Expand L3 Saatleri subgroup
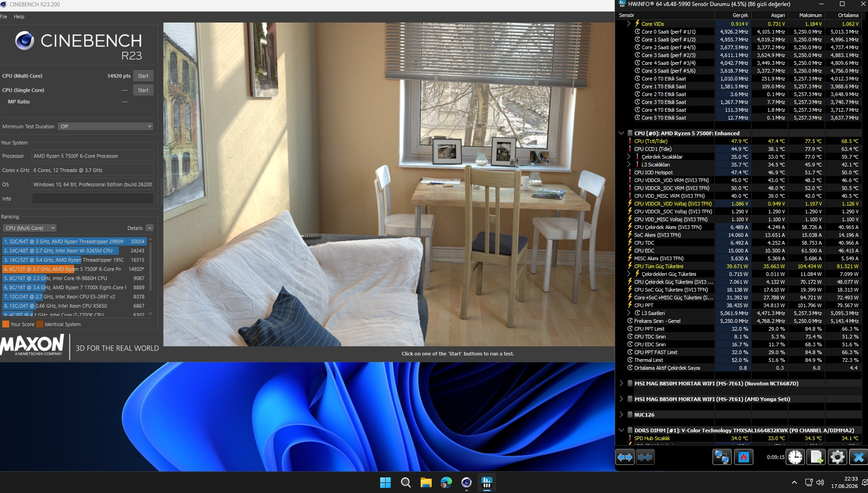The width and height of the screenshot is (868, 493). 629,313
